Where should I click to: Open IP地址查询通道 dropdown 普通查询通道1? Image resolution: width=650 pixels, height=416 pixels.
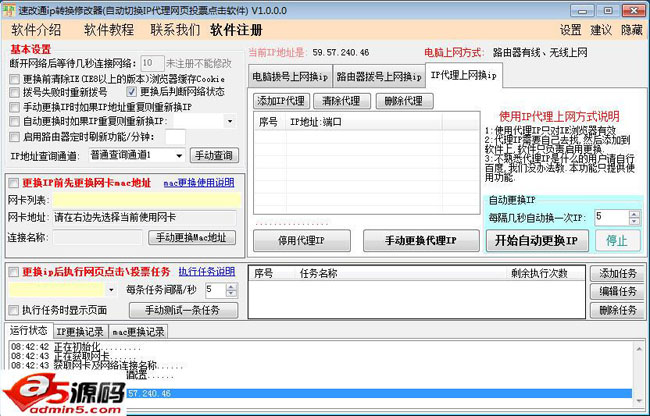pyautogui.click(x=136, y=155)
